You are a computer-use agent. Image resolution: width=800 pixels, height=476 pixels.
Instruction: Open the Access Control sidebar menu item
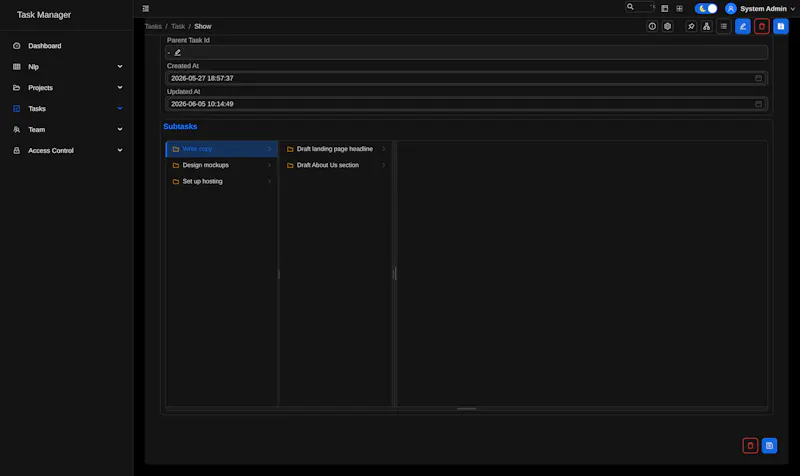tap(67, 151)
